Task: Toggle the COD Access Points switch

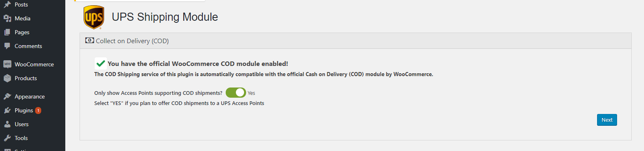Action: click(x=235, y=93)
